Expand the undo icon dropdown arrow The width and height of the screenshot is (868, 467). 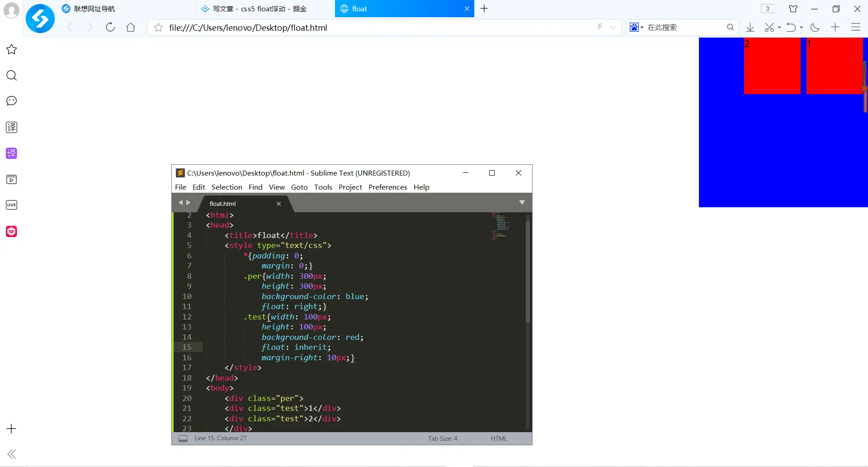click(x=802, y=28)
